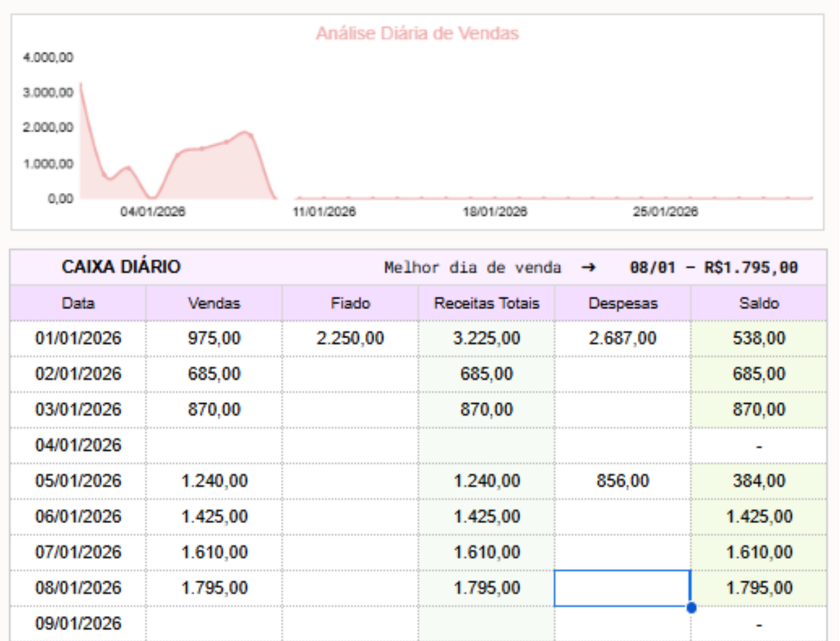Click the chart title Análise Diária de Vendas
This screenshot has width=840, height=641.
pos(417,33)
